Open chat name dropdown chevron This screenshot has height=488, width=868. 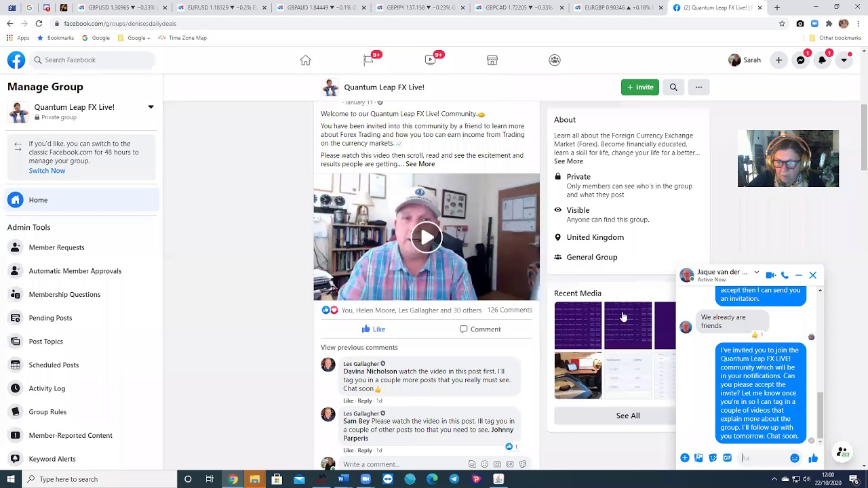tap(757, 272)
